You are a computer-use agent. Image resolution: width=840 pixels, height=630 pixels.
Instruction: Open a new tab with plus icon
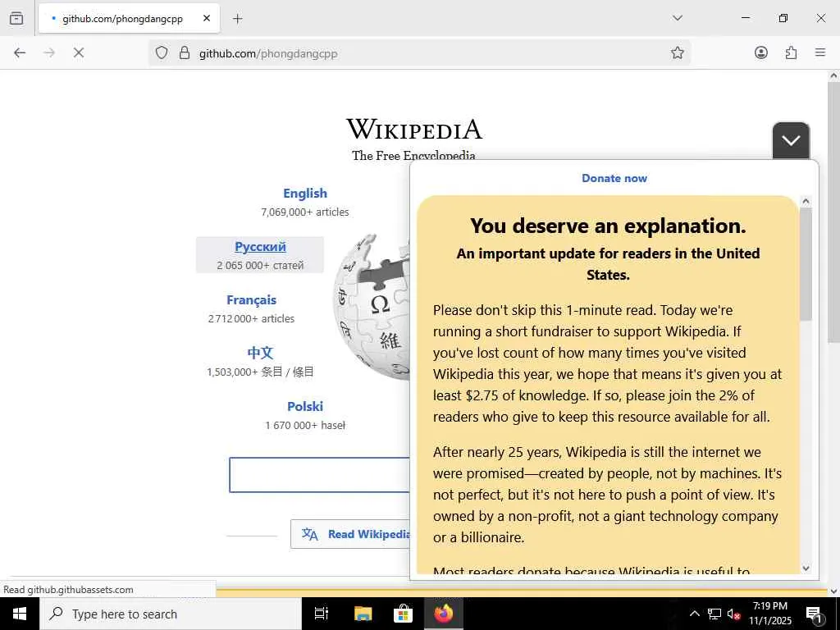(238, 19)
